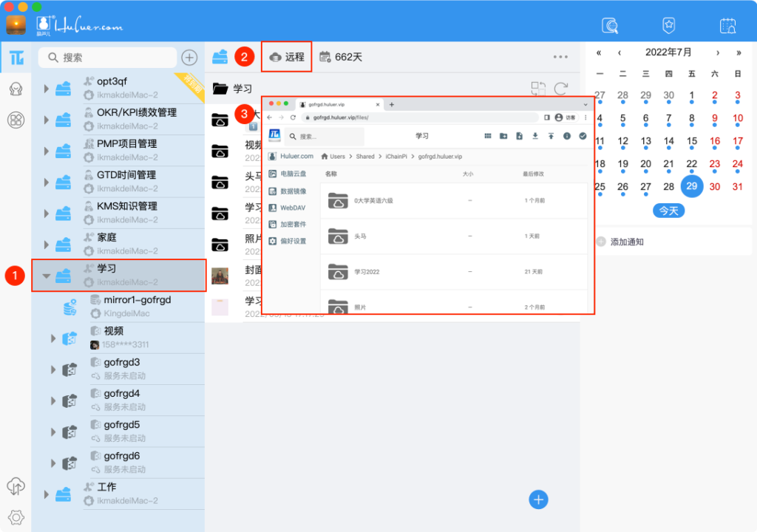757x532 pixels.
Task: Click the browser address bar
Action: pos(420,117)
